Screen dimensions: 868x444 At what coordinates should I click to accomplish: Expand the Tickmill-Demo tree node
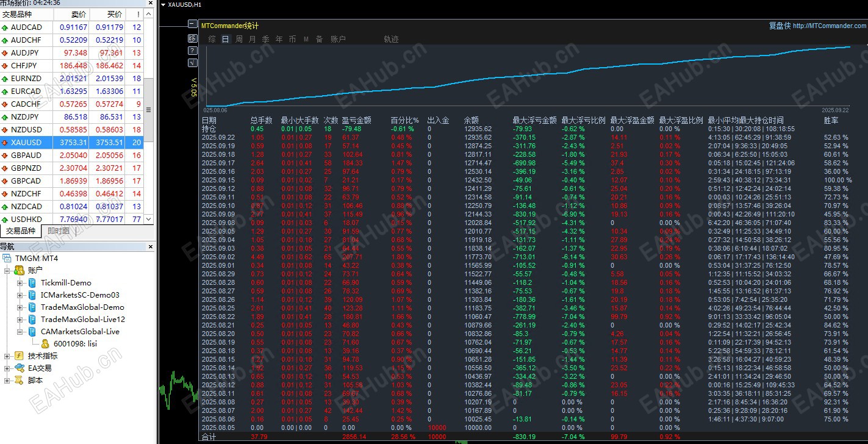pos(20,282)
